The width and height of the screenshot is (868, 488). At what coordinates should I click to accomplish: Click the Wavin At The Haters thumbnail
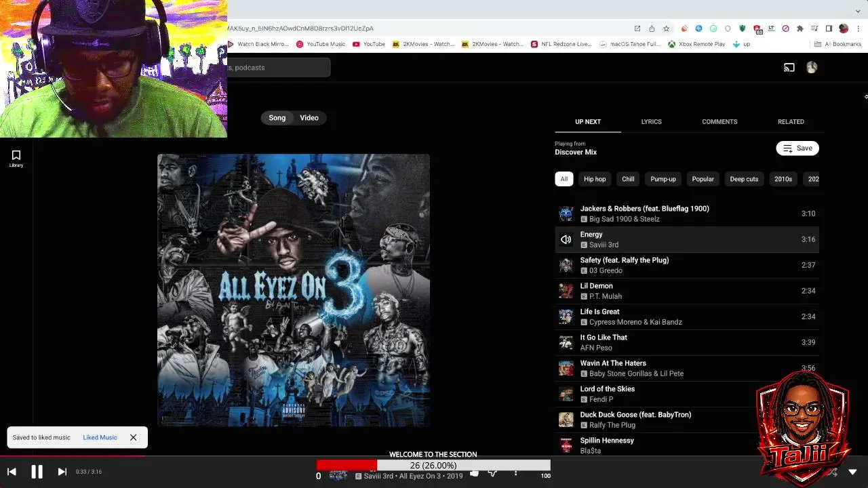tap(566, 368)
